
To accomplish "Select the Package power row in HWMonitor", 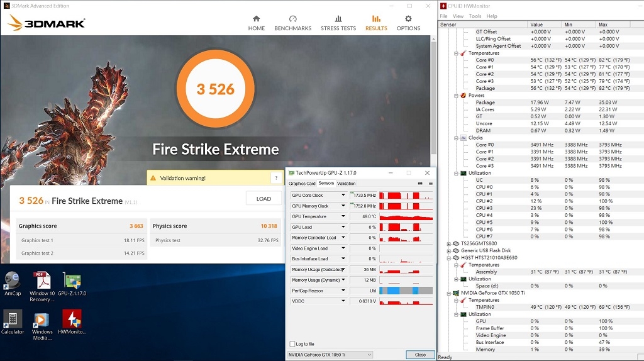I will (540, 103).
